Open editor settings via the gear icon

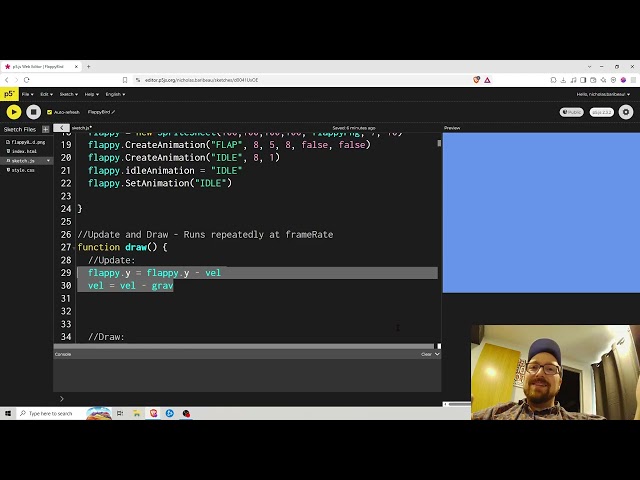626,112
